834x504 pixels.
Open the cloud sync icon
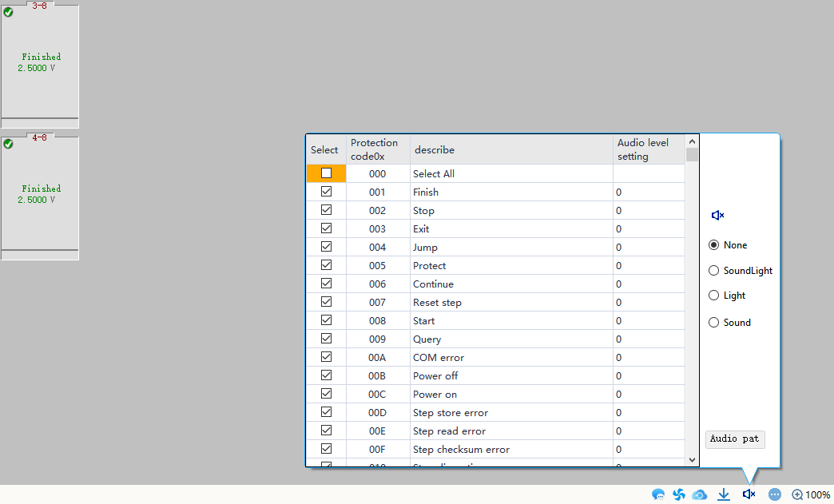pos(700,494)
